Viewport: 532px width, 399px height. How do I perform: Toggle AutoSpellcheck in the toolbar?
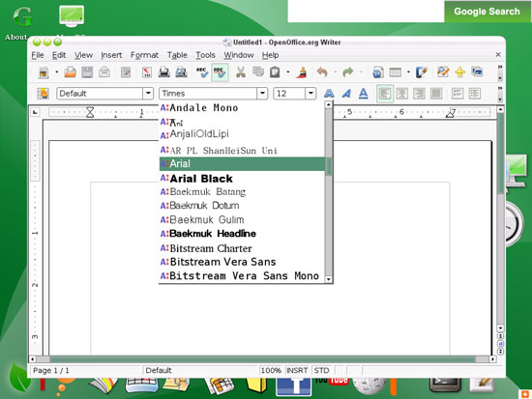point(220,72)
